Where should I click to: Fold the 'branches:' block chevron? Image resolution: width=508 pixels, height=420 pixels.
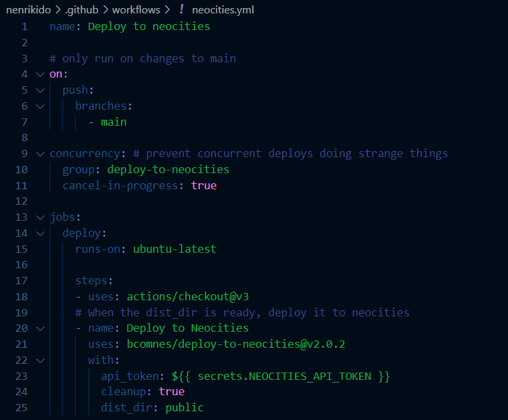(40, 106)
